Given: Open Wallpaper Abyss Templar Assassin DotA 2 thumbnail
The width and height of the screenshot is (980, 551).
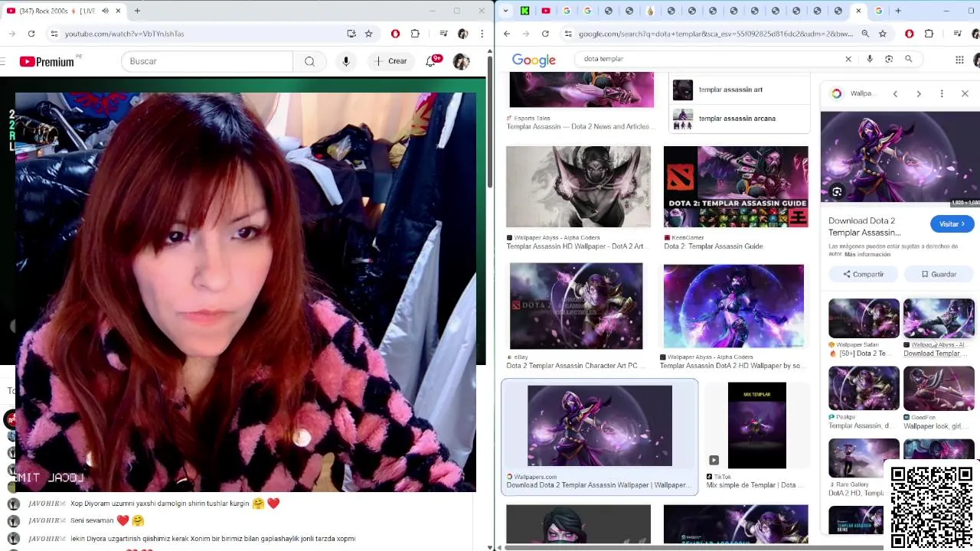Looking at the screenshot, I should point(733,306).
